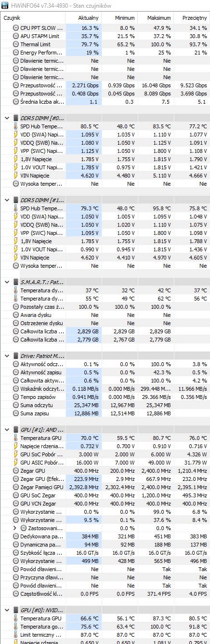Select the Zegar Pamięci GPU row

click(x=105, y=487)
